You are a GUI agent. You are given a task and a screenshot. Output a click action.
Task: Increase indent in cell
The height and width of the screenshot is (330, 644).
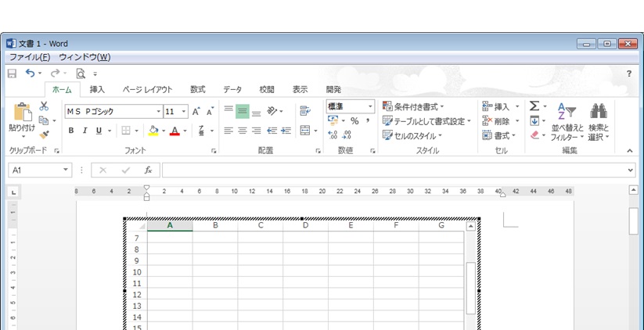pos(286,131)
